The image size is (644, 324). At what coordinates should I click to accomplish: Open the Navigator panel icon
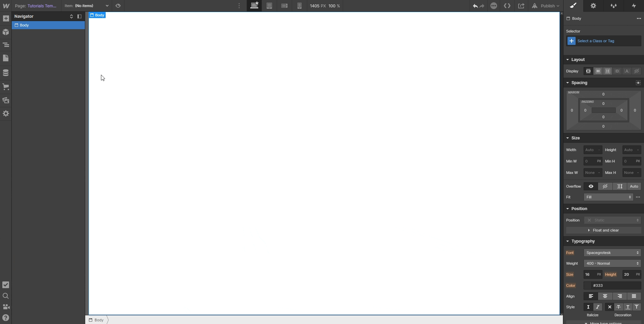[6, 45]
